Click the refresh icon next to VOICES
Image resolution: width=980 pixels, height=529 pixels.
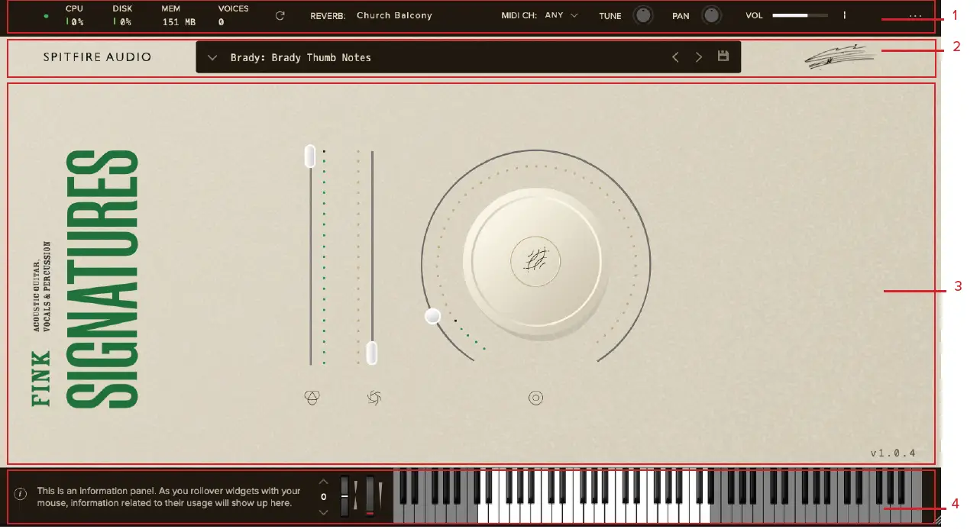pos(280,15)
